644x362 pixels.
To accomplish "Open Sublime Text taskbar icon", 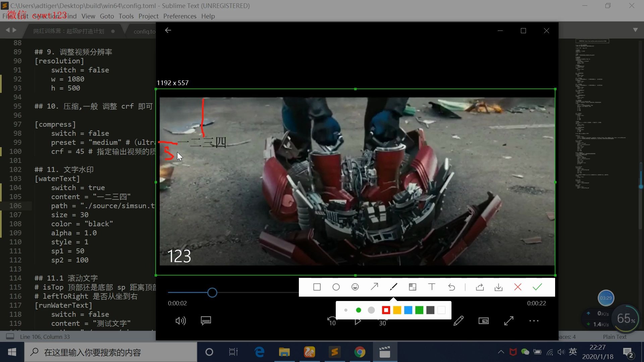I will pos(334,352).
